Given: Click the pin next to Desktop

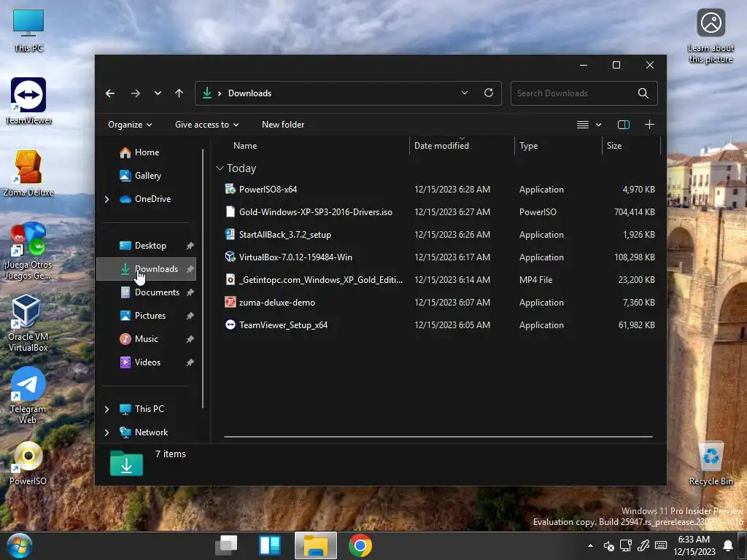Looking at the screenshot, I should point(190,246).
